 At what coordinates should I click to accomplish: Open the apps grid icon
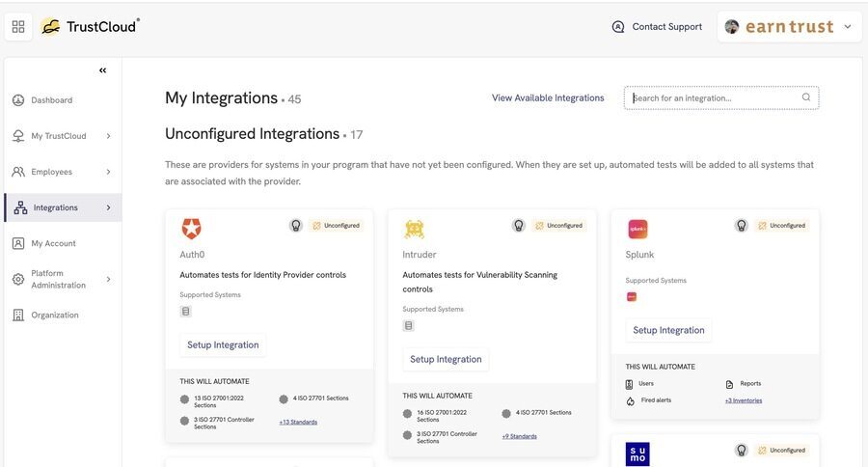pyautogui.click(x=18, y=27)
